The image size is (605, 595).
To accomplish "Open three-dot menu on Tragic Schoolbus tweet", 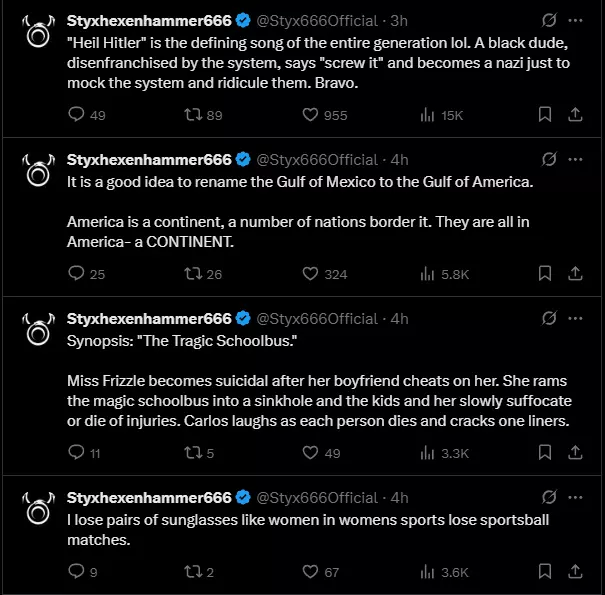I will 575,318.
